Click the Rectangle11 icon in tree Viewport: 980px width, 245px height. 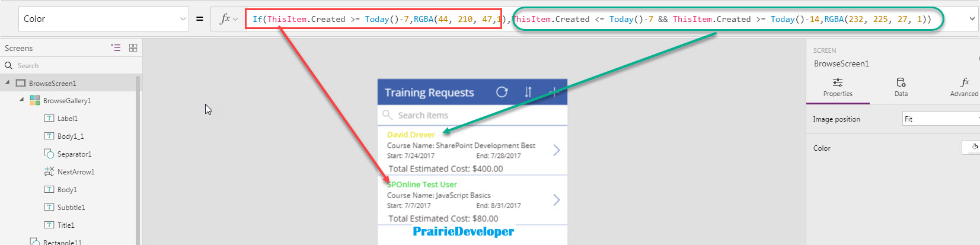pyautogui.click(x=35, y=241)
